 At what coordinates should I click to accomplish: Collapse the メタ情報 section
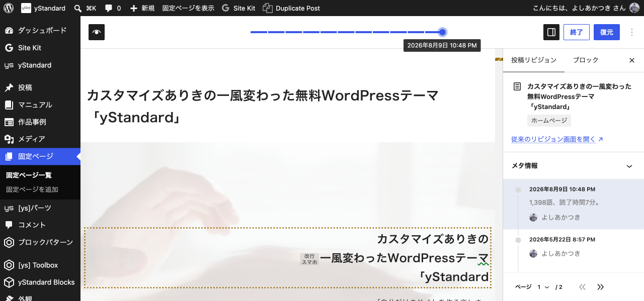574,166
